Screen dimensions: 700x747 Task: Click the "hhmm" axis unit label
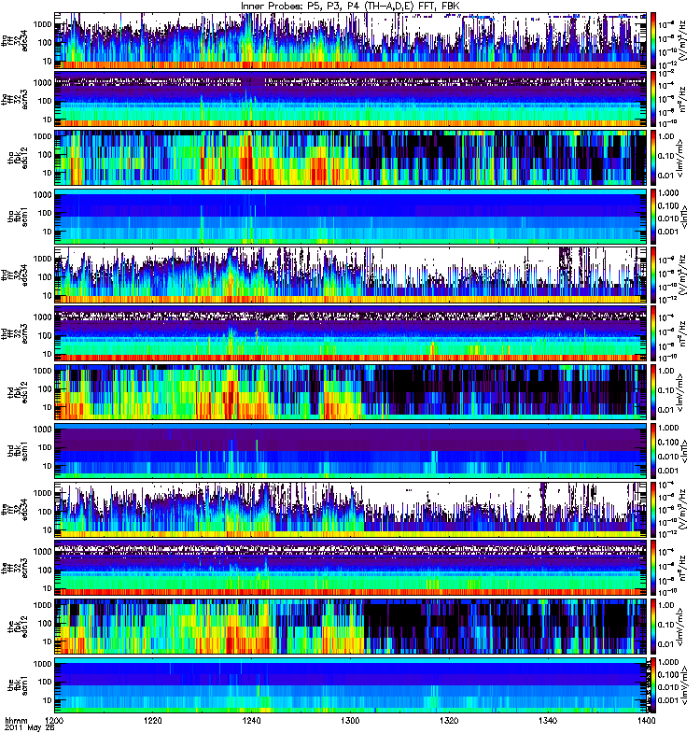pos(17,721)
